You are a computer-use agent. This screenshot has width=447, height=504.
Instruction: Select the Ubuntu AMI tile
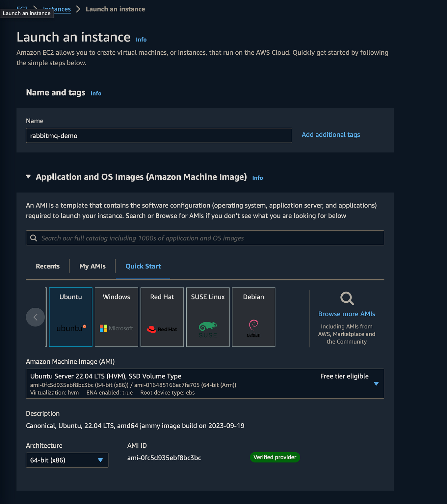tap(70, 317)
